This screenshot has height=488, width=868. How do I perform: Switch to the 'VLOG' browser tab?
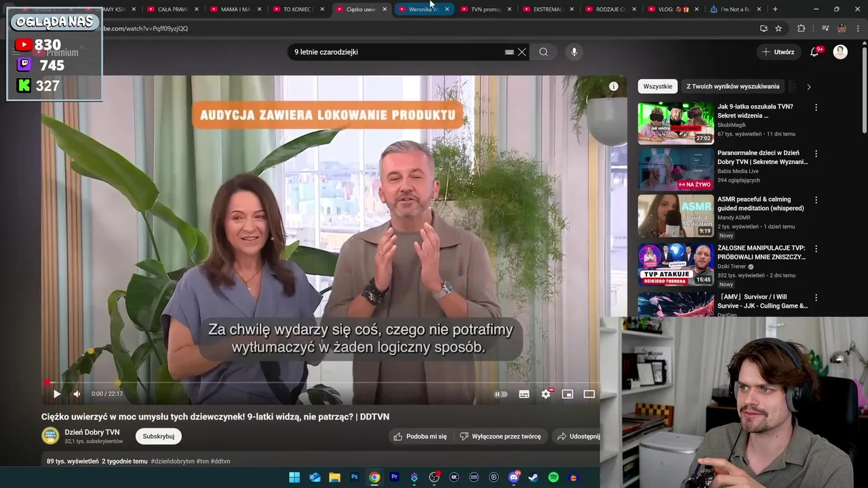[x=671, y=9]
